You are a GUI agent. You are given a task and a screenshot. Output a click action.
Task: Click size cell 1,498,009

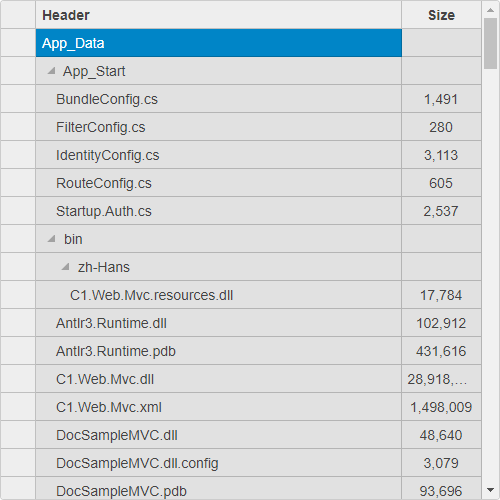coord(441,407)
